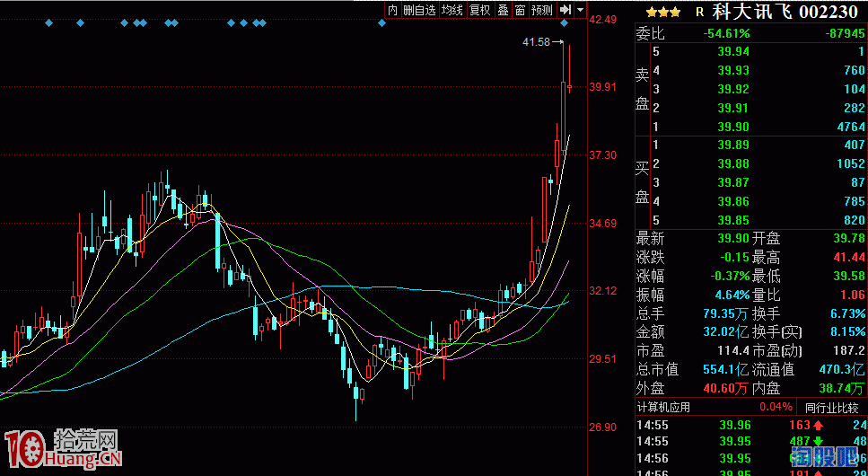Click the 流通值 value 470.3亿
Viewport: 868px width, 476px height.
841,370
